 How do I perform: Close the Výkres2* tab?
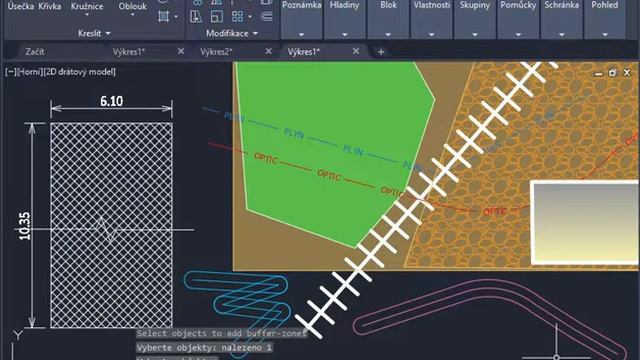pyautogui.click(x=268, y=51)
